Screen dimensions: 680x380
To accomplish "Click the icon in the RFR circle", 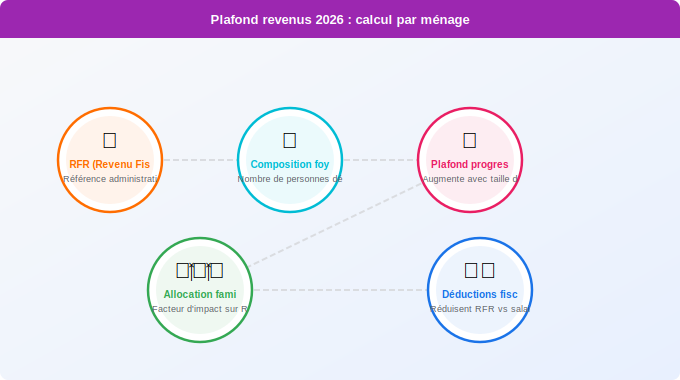I will pos(110,141).
